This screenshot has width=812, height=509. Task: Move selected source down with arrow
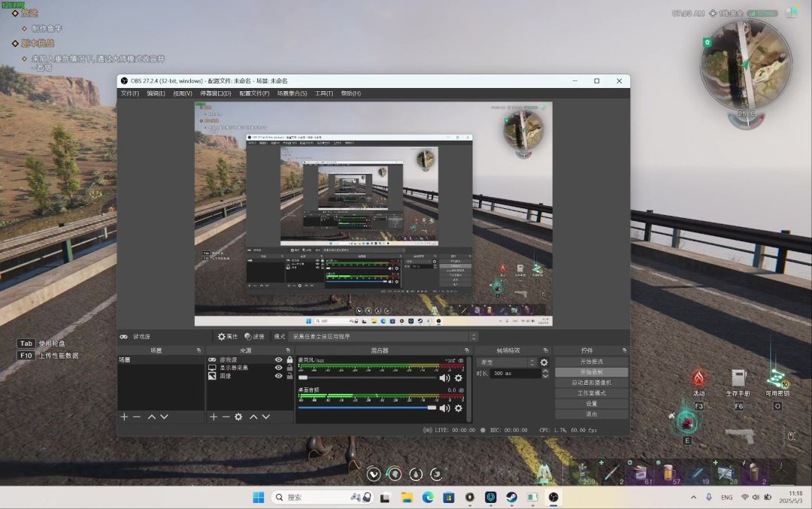tap(265, 417)
